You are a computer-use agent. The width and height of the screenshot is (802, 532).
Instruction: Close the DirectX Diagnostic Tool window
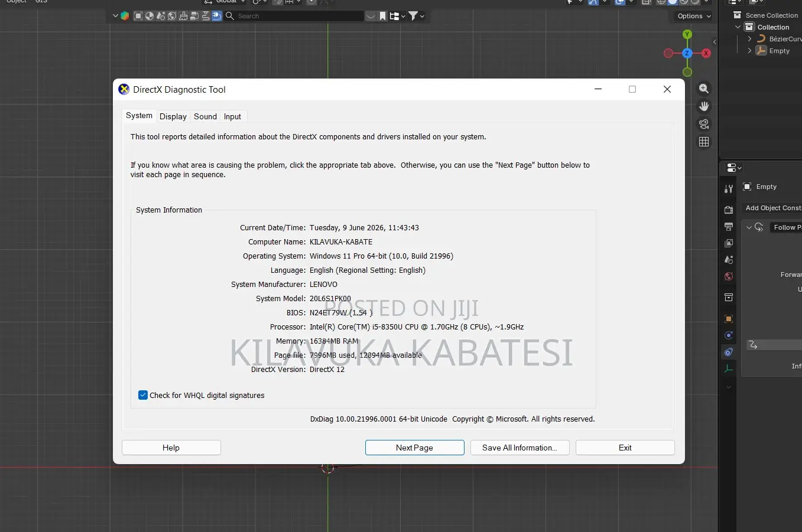pyautogui.click(x=667, y=89)
